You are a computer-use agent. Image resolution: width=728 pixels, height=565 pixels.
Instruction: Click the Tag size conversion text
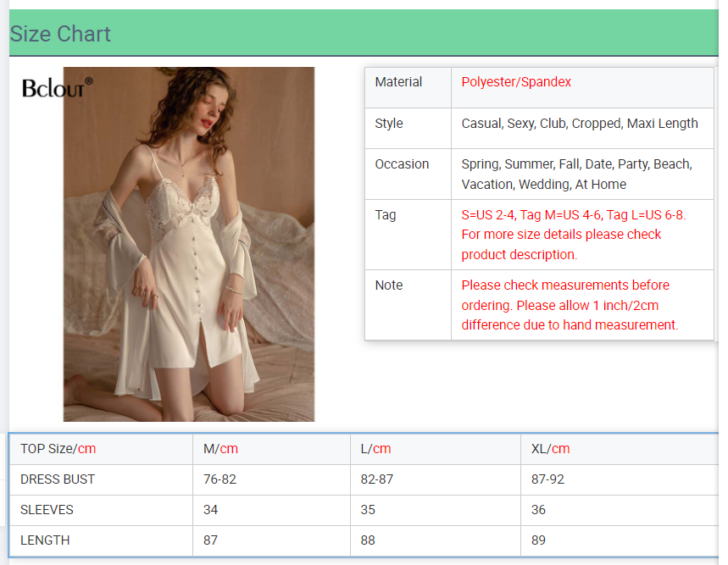[574, 235]
